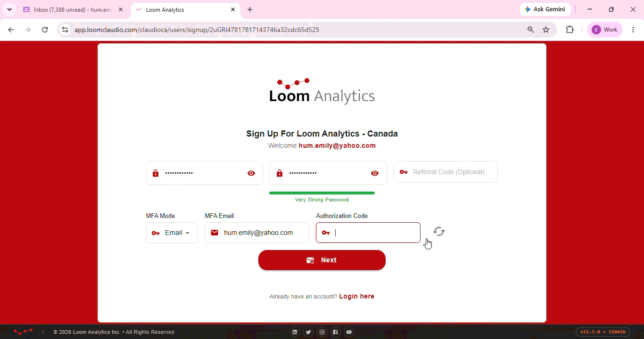Submit the form with the Next button

[322, 260]
